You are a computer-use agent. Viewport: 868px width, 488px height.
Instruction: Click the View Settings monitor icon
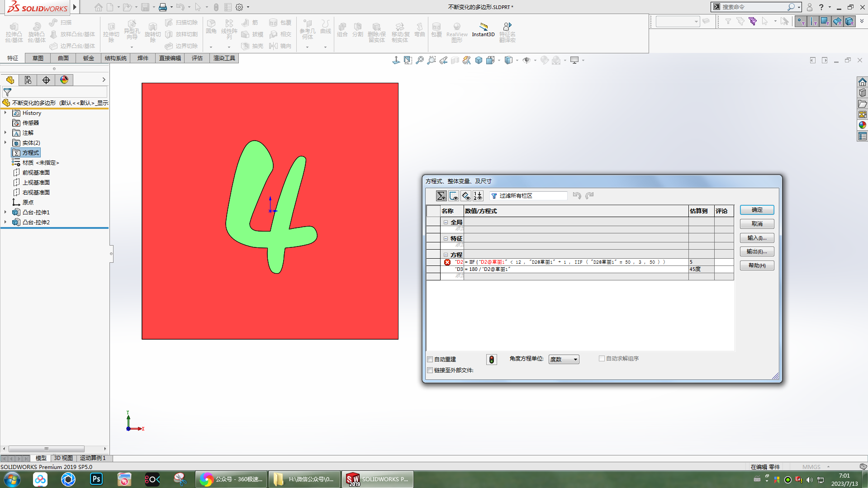coord(574,60)
